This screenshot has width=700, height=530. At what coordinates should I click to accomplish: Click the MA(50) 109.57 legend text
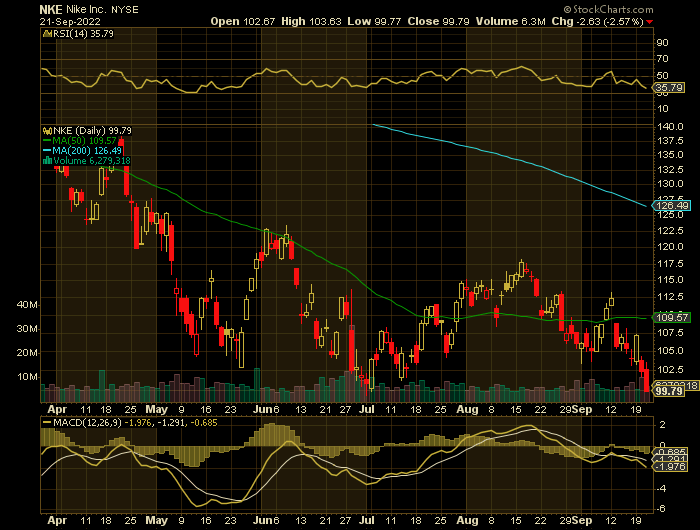click(84, 141)
